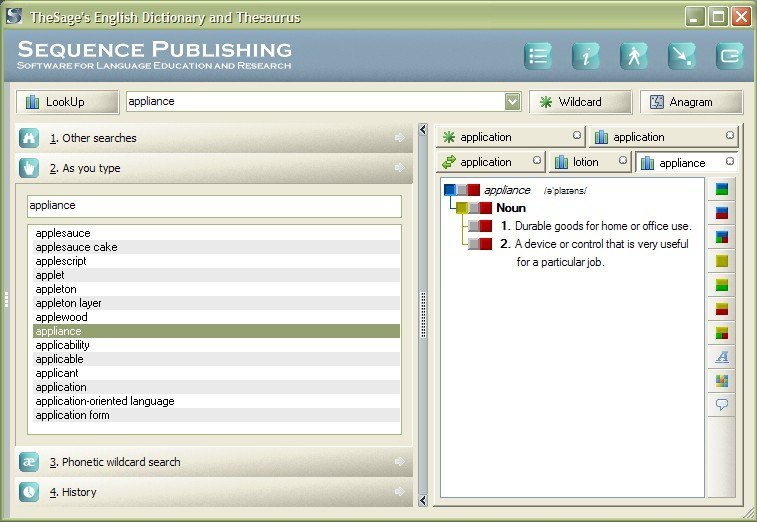This screenshot has height=522, width=757.
Task: Click the yellow-green-red square side toolbar icon
Action: tap(722, 333)
